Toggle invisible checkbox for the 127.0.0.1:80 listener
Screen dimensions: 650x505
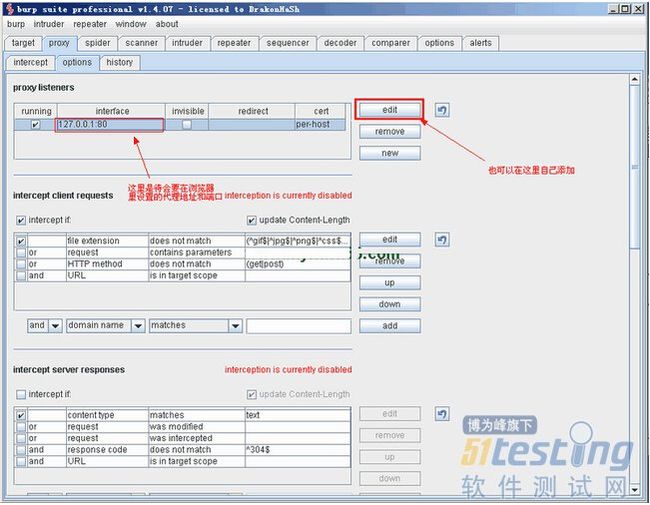(187, 124)
